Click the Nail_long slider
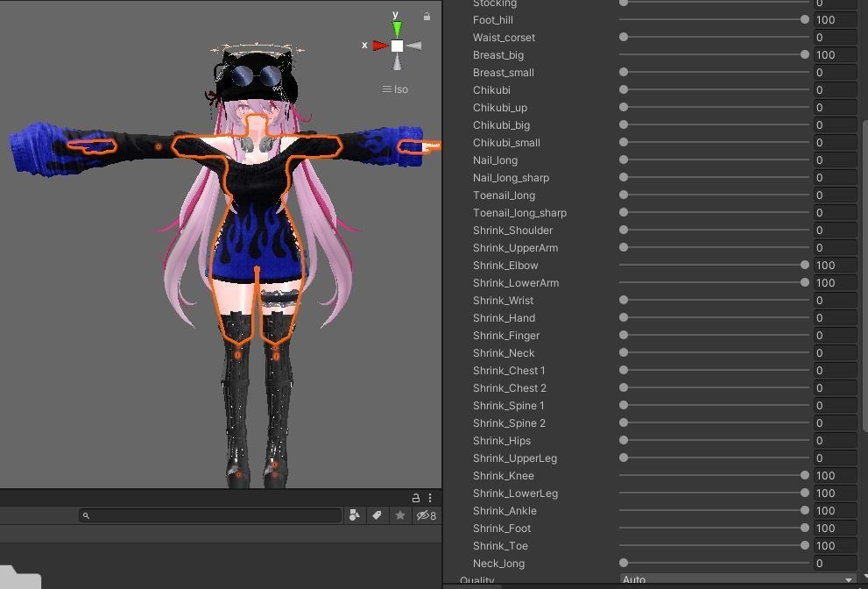The image size is (868, 589). pyautogui.click(x=714, y=160)
